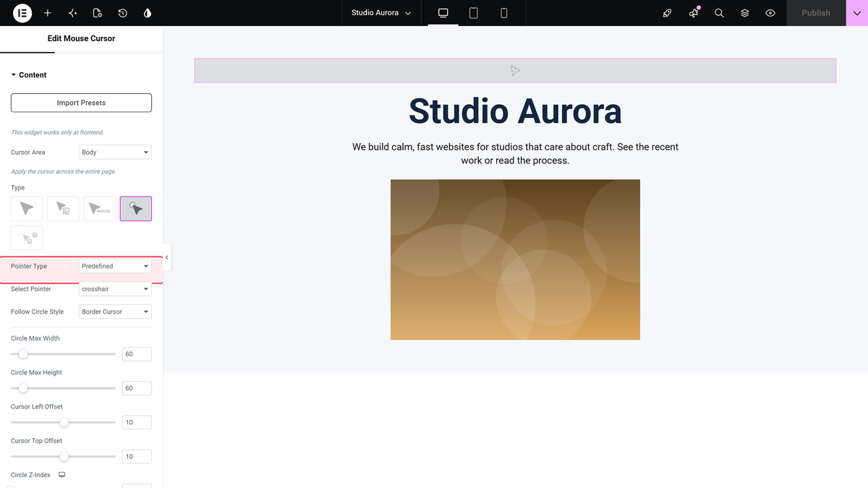868x488 pixels.
Task: Open the Structure layers icon
Action: tap(744, 13)
